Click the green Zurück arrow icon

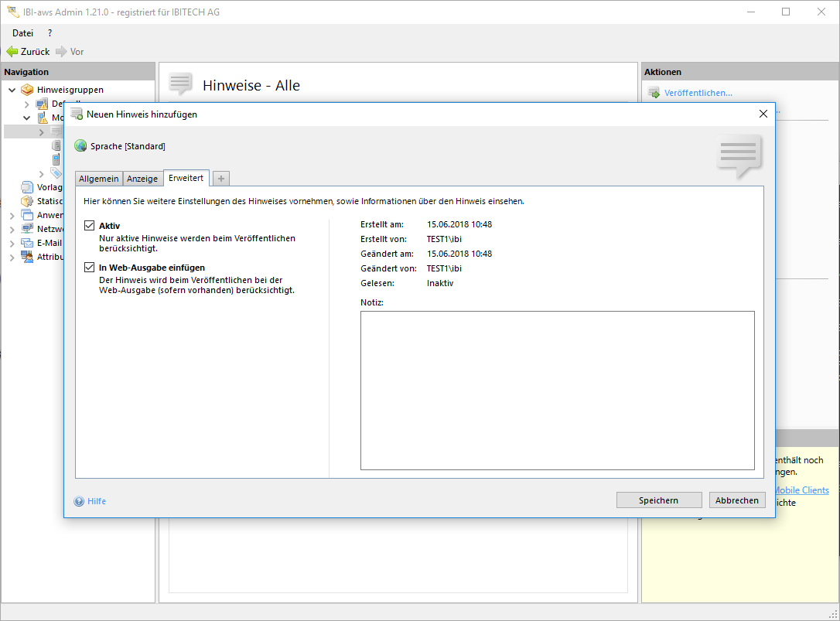[x=12, y=52]
